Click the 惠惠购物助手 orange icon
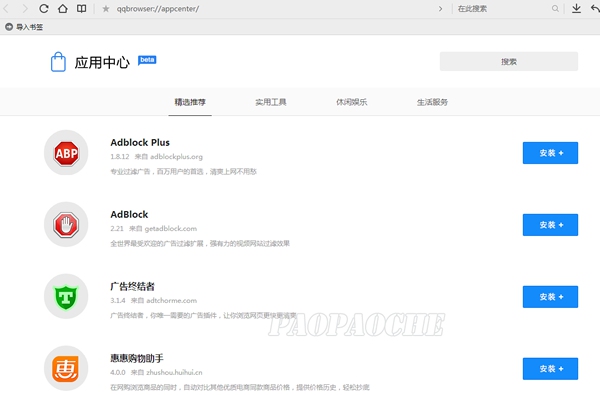This screenshot has height=395, width=600. [x=66, y=369]
